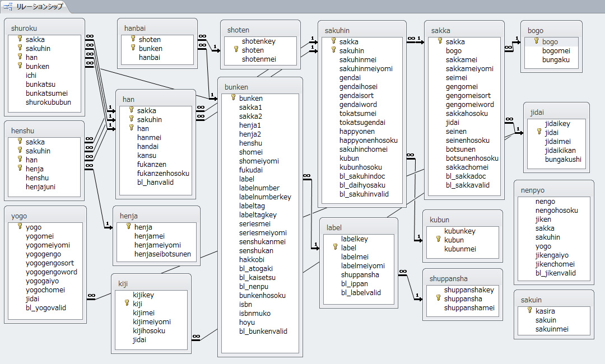
Task: Click the key icon beside sakka in han table
Action: pos(131,110)
